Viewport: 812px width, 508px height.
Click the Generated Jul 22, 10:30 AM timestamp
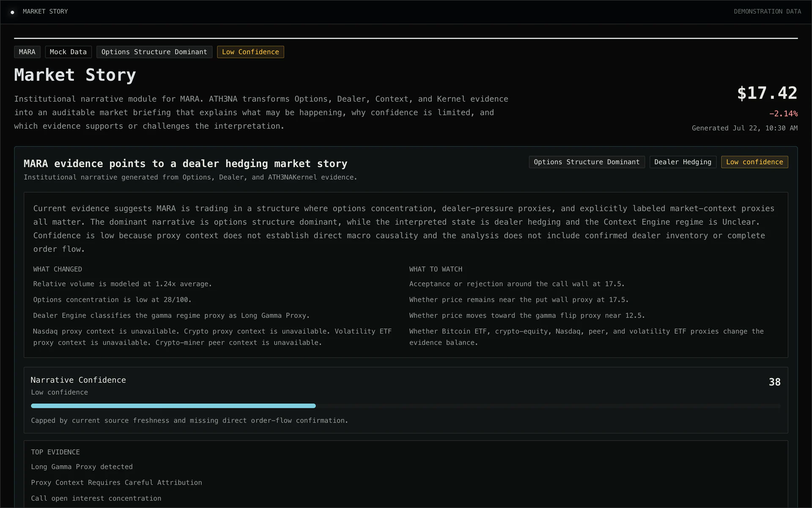click(745, 128)
